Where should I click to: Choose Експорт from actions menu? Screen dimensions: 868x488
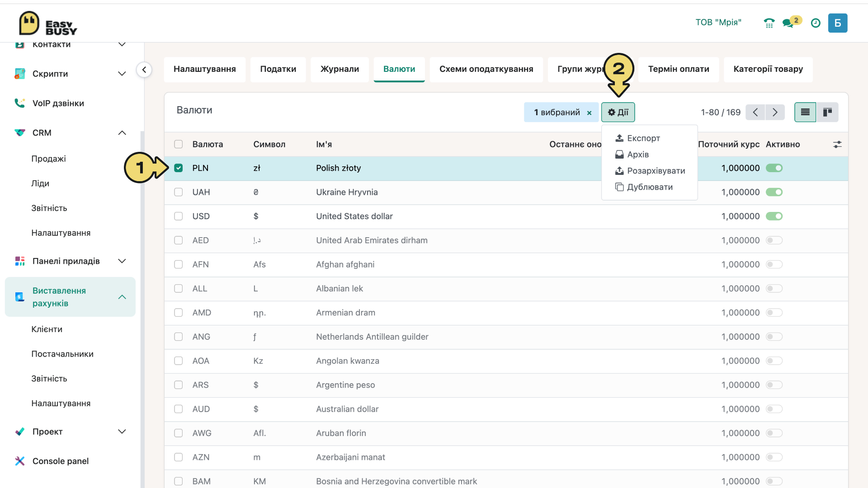(x=650, y=138)
